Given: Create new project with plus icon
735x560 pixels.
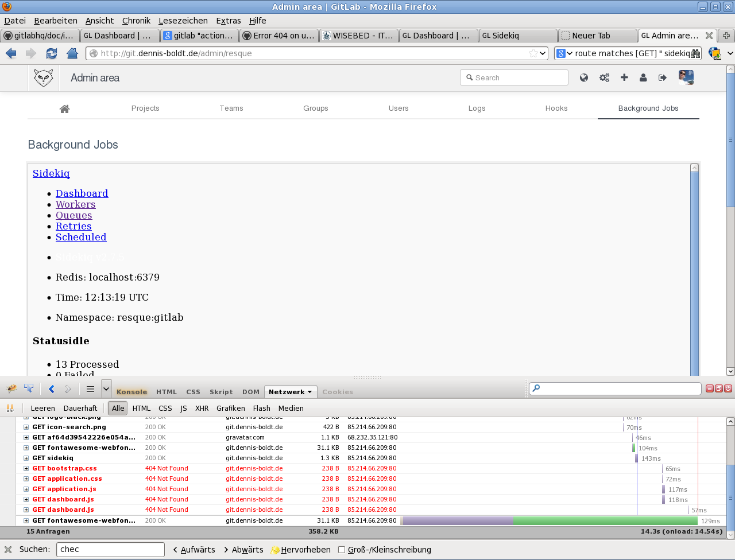Looking at the screenshot, I should [624, 77].
